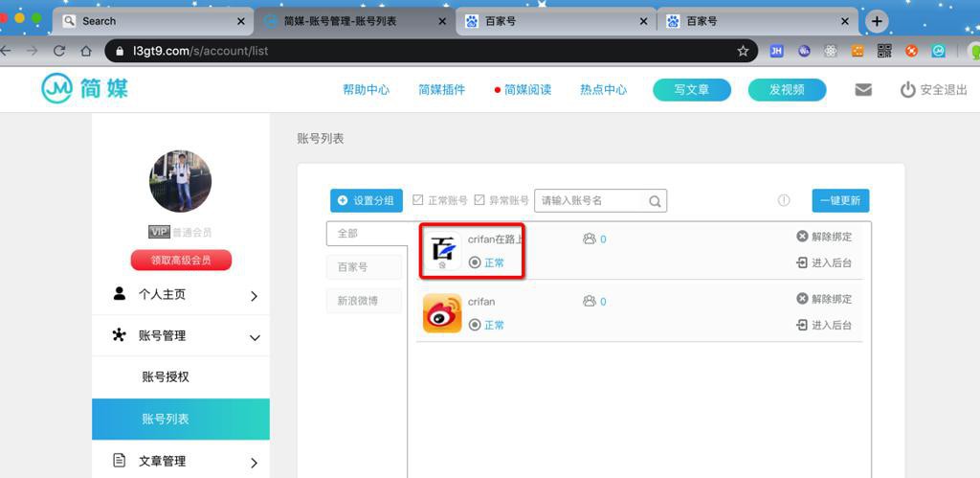Viewport: 980px width, 478px height.
Task: Bookmark the page with the star icon
Action: click(x=743, y=52)
